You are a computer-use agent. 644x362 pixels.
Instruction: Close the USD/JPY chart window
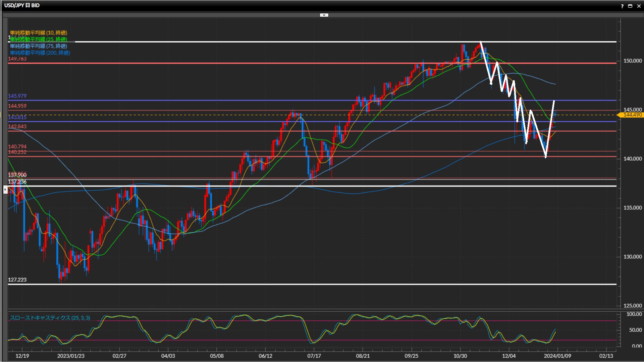(639, 6)
